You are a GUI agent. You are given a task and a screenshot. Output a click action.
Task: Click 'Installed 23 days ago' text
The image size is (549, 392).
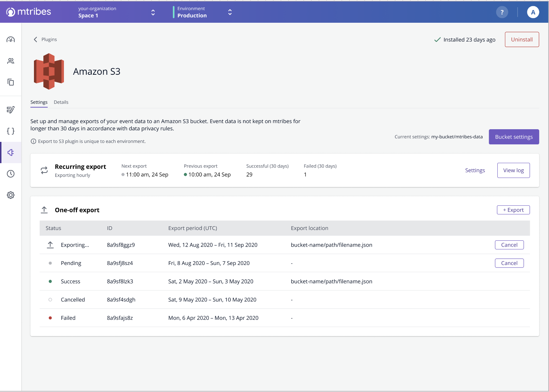(470, 40)
